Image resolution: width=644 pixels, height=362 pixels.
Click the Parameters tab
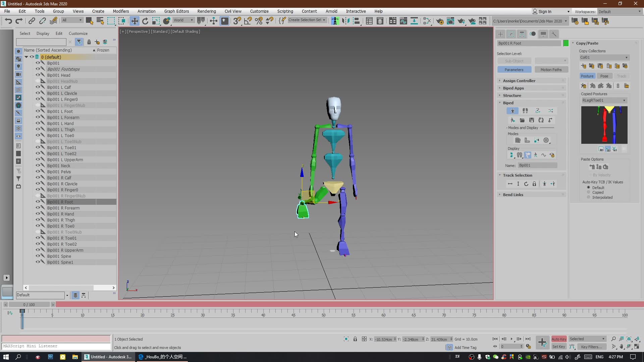(514, 69)
